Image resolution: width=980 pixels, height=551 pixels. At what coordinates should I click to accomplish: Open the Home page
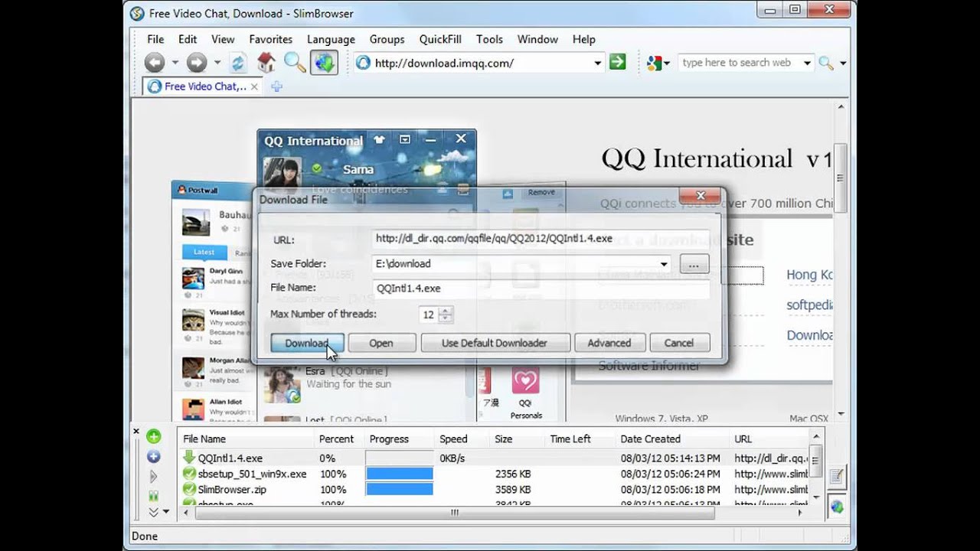click(x=266, y=63)
